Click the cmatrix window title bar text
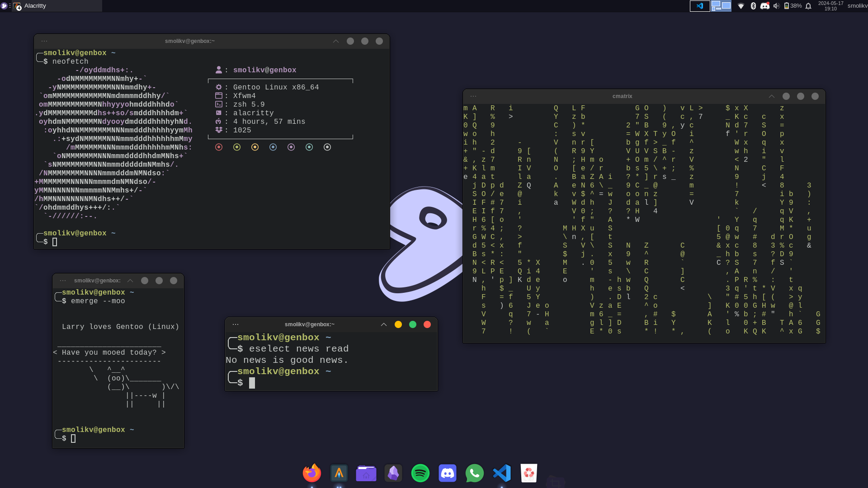This screenshot has height=488, width=868. 622,96
